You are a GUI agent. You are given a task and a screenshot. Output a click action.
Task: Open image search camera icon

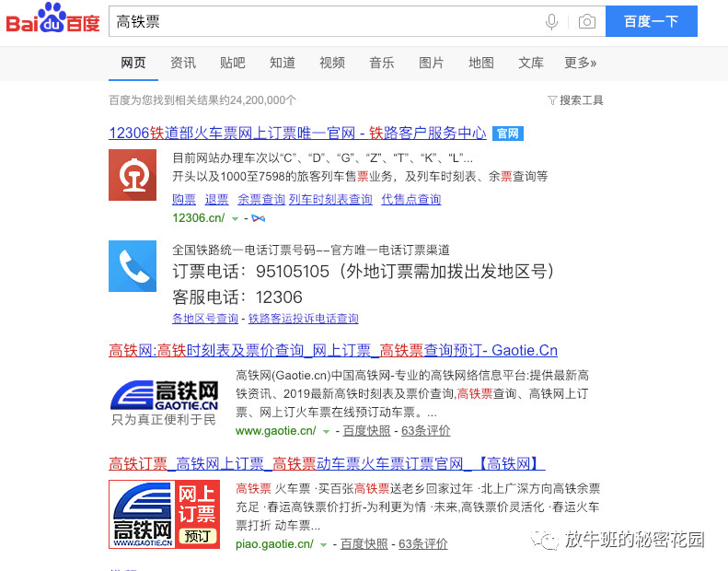coord(587,21)
